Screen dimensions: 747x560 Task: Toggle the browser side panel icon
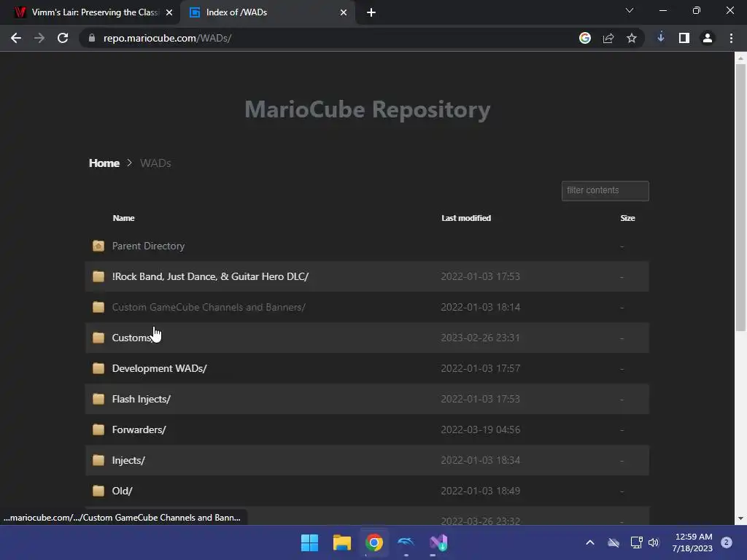[x=684, y=38]
